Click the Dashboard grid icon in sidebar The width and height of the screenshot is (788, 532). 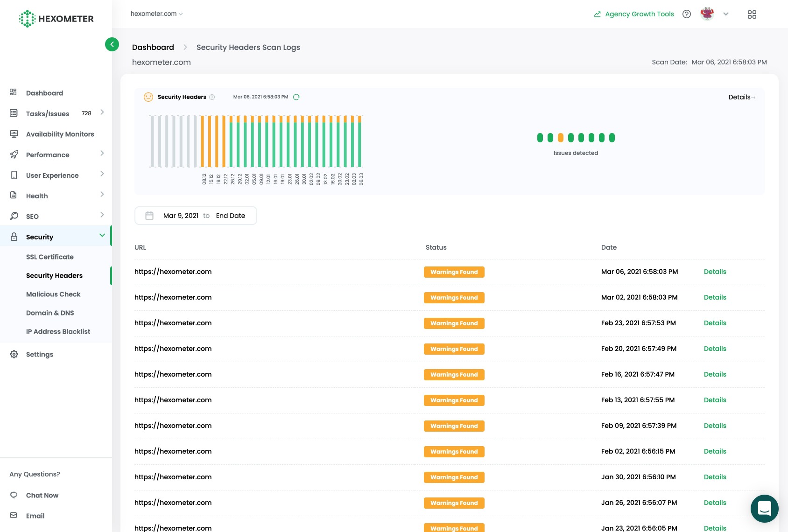click(x=14, y=92)
